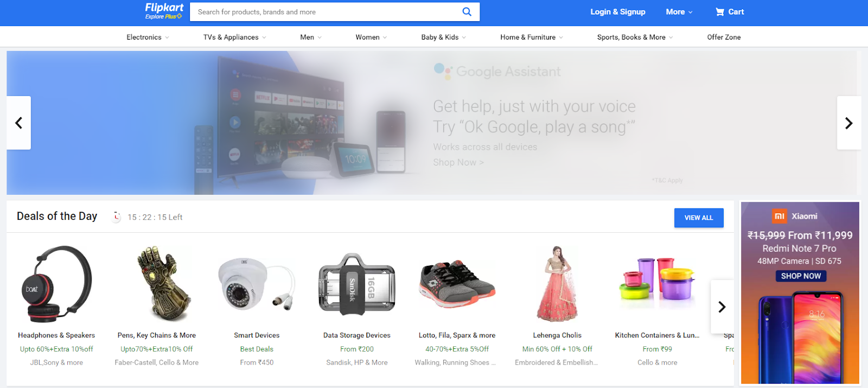This screenshot has height=388, width=868.
Task: Expand the More dropdown in header
Action: point(679,12)
